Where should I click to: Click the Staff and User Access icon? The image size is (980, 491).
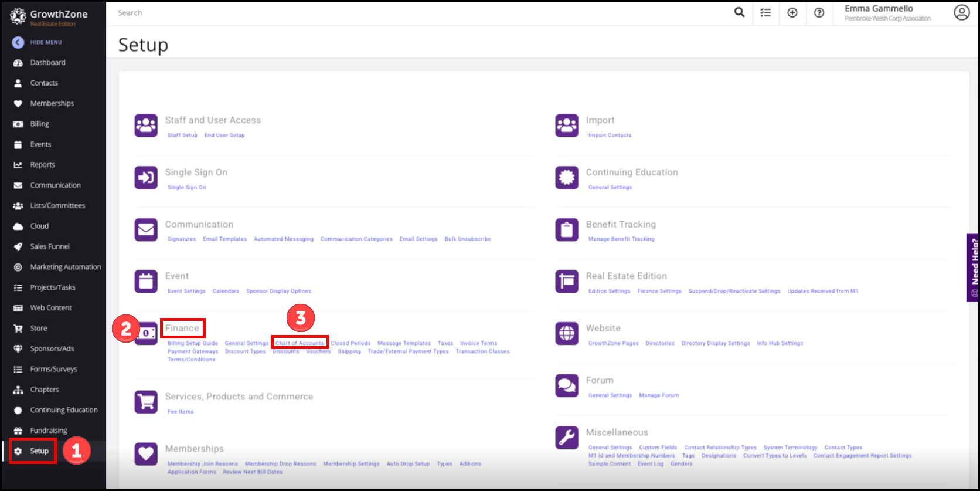click(146, 126)
